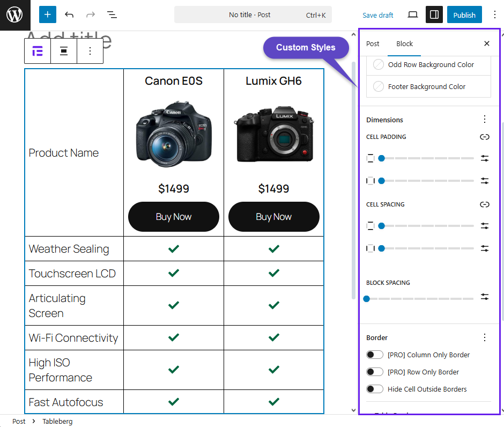Viewport: 504px width, 427px height.
Task: Click the Save draft link
Action: pos(378,15)
